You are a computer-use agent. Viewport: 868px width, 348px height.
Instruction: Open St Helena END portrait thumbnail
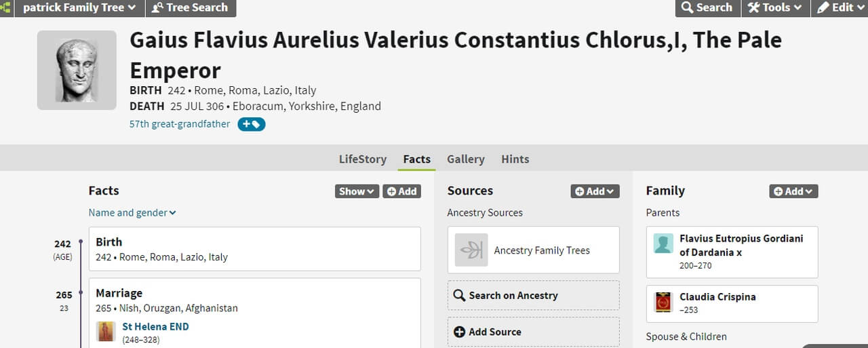point(106,332)
